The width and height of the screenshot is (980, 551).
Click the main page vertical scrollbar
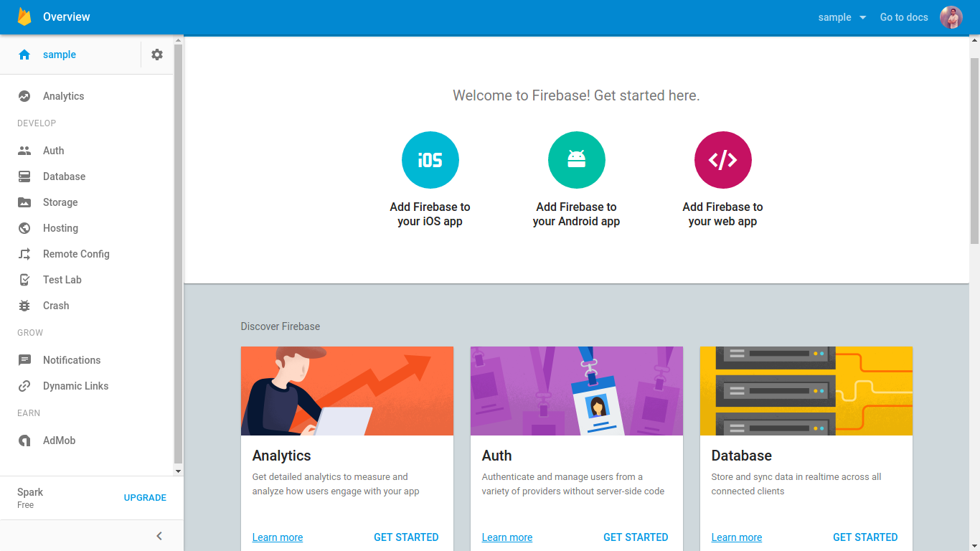click(974, 151)
